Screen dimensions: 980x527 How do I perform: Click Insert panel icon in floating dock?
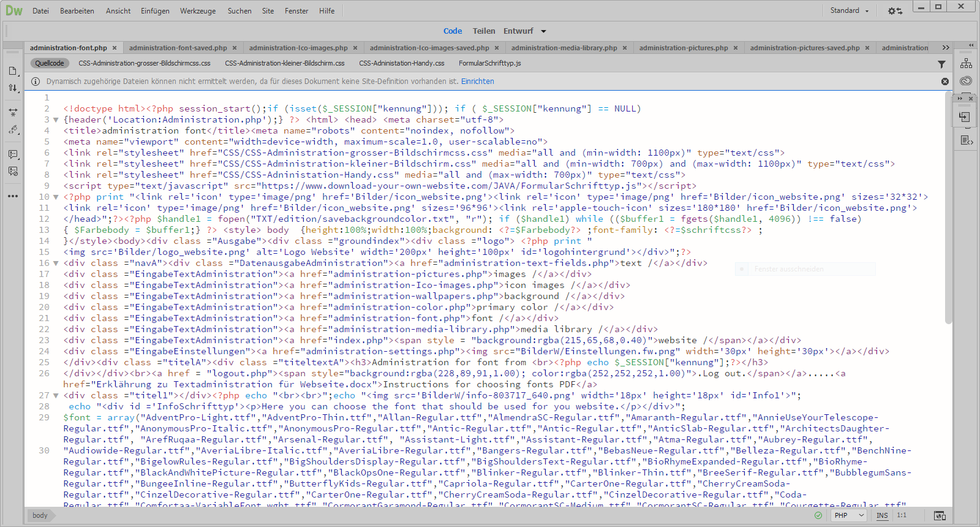point(965,117)
